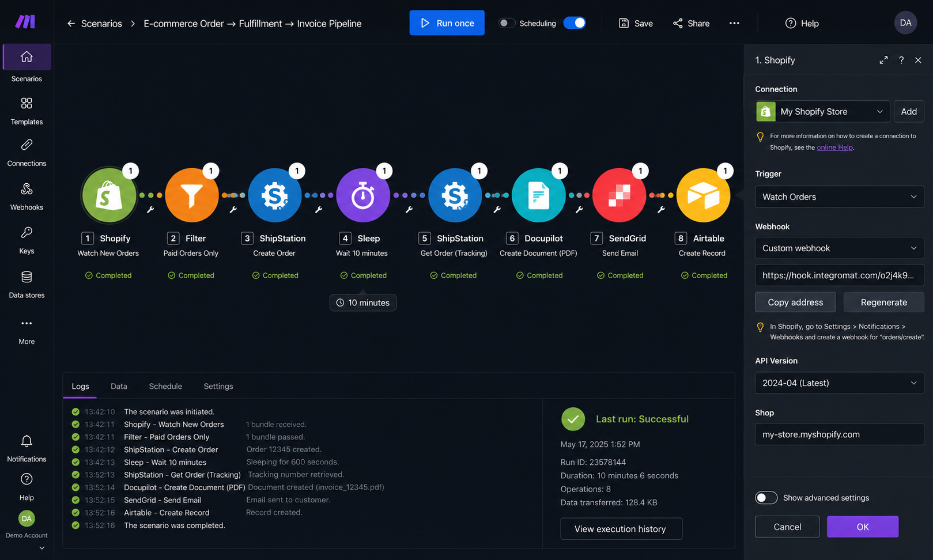Open Help in the left sidebar
The image size is (933, 560).
click(27, 487)
